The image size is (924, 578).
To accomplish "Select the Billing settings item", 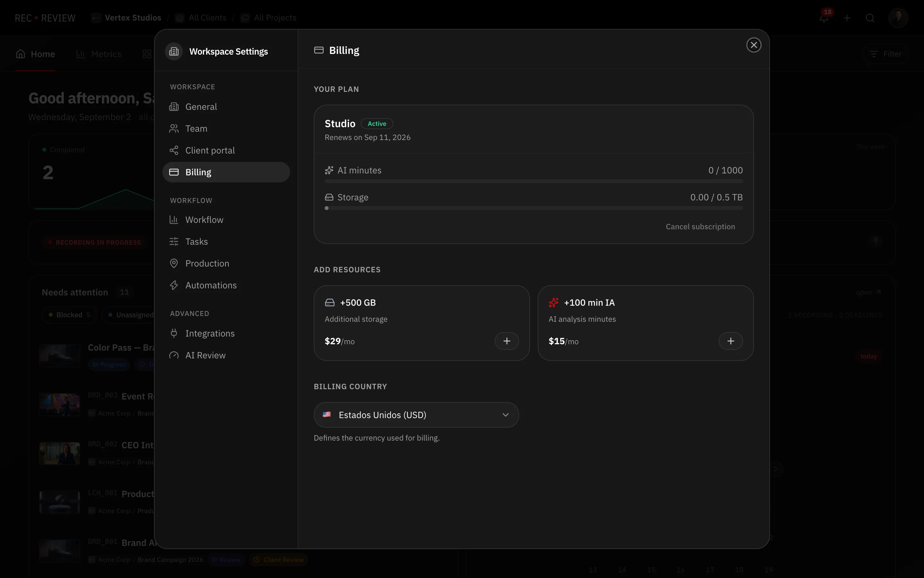I will click(226, 172).
